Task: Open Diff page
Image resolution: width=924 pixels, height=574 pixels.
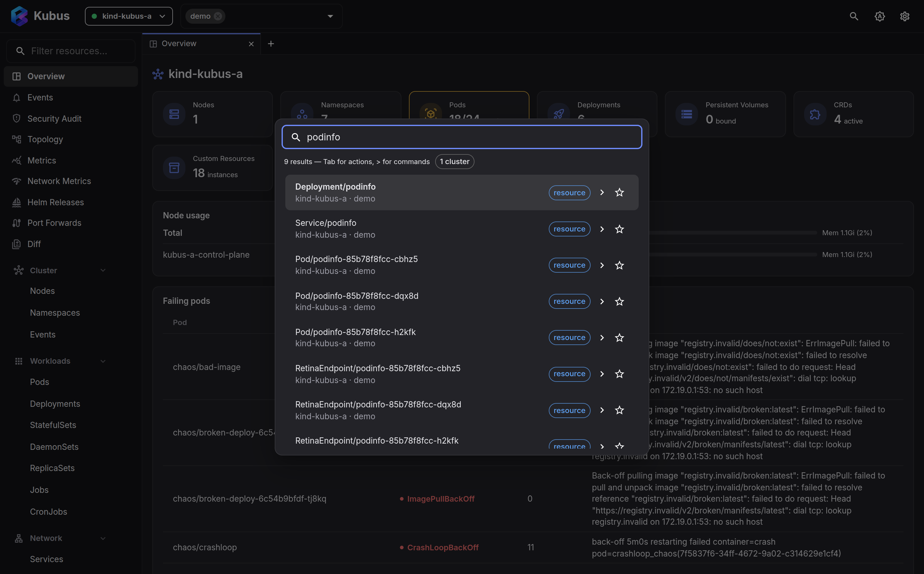Action: [71, 244]
